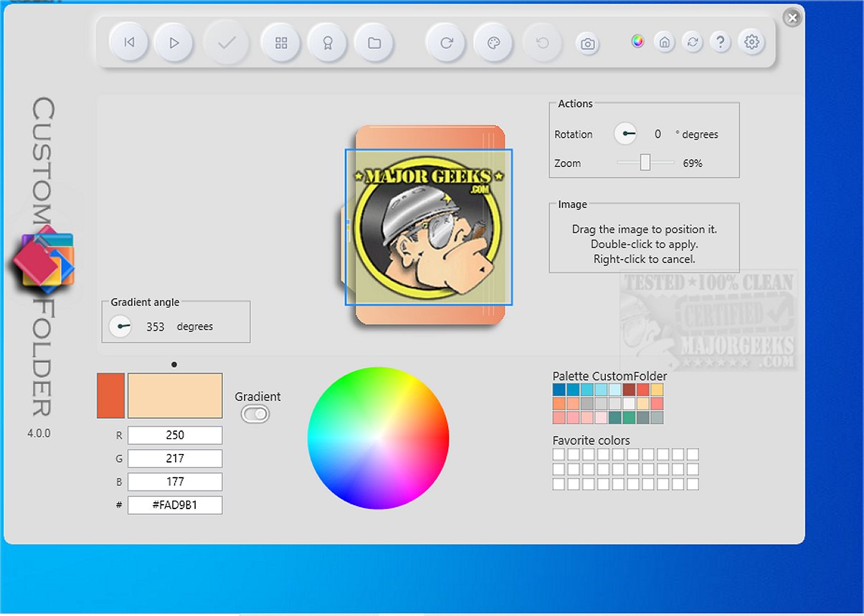Viewport: 864px width, 616px height.
Task: Choose the dark teal palette swatch in third row
Action: coord(615,417)
